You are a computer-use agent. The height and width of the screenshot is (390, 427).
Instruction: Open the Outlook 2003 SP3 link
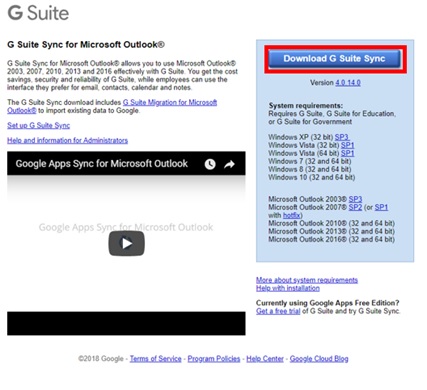tap(355, 199)
